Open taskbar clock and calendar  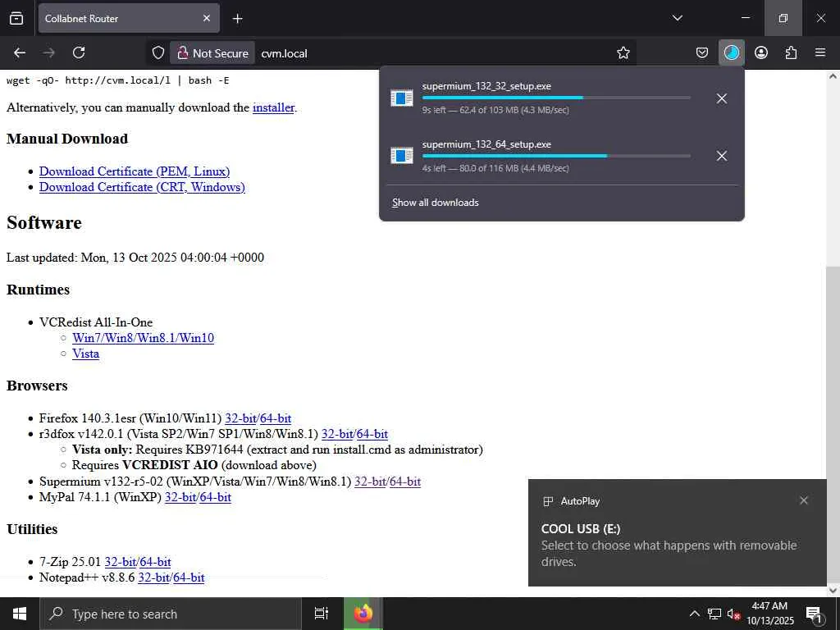tap(769, 614)
